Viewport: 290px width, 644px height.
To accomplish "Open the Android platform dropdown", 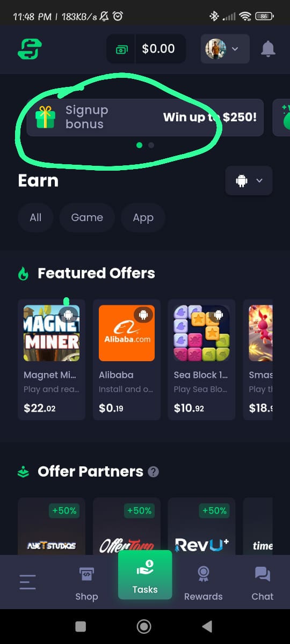I will tap(249, 180).
